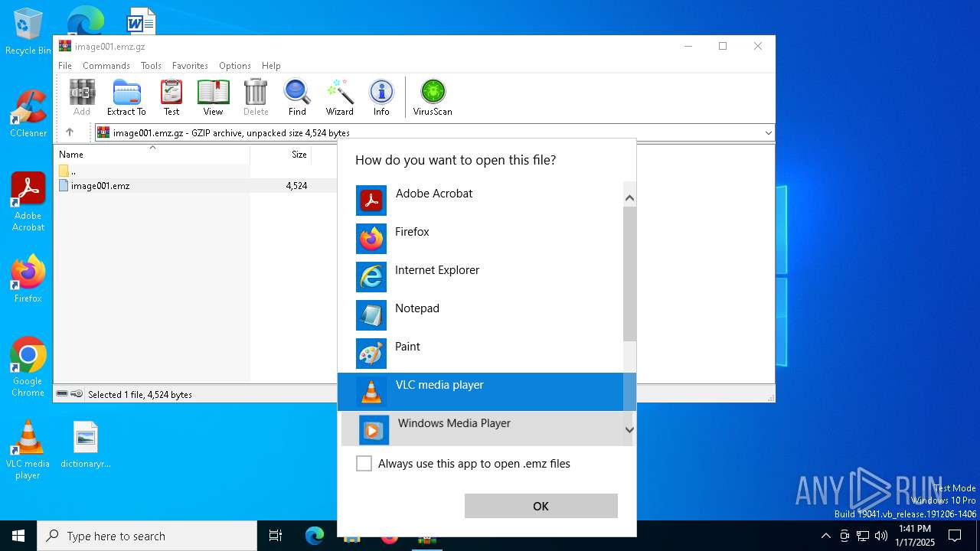Click the Delete trash can icon
Viewport: 980px width, 551px height.
tap(256, 97)
